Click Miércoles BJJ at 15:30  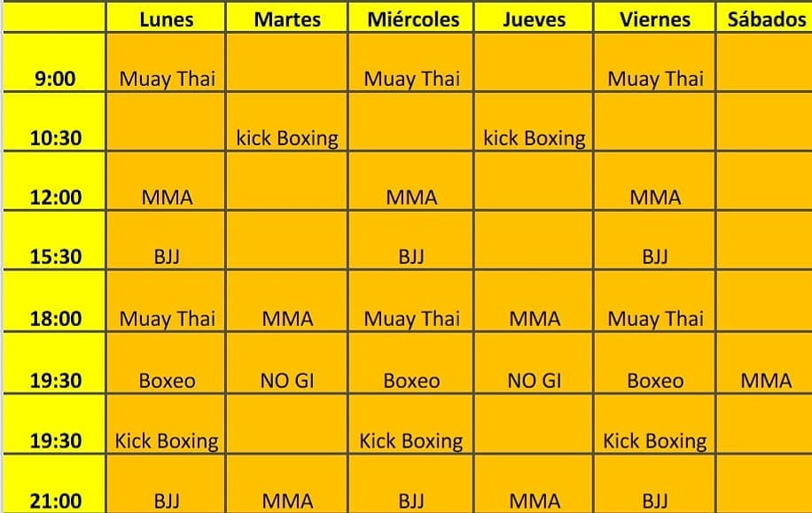411,258
